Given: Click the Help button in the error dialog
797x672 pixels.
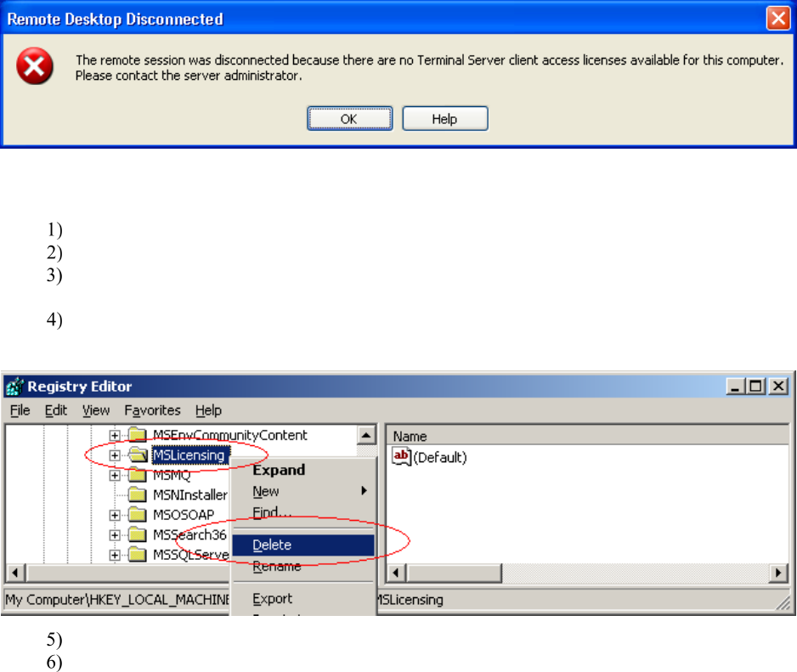Looking at the screenshot, I should tap(444, 119).
